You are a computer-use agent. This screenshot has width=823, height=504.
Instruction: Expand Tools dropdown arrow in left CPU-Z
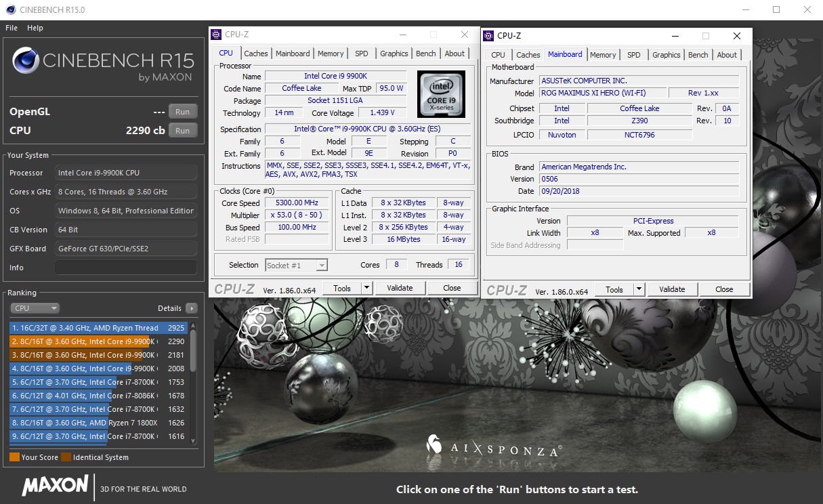click(x=366, y=288)
